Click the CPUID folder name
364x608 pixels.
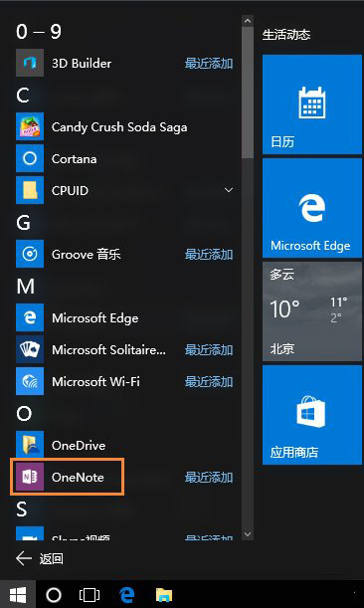(x=70, y=190)
